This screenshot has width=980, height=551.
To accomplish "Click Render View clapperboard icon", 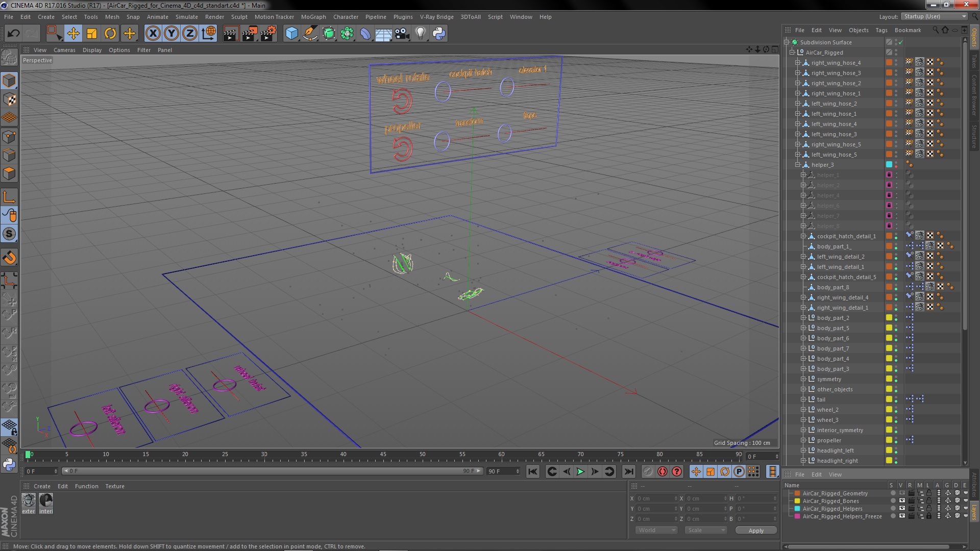I will tap(230, 34).
